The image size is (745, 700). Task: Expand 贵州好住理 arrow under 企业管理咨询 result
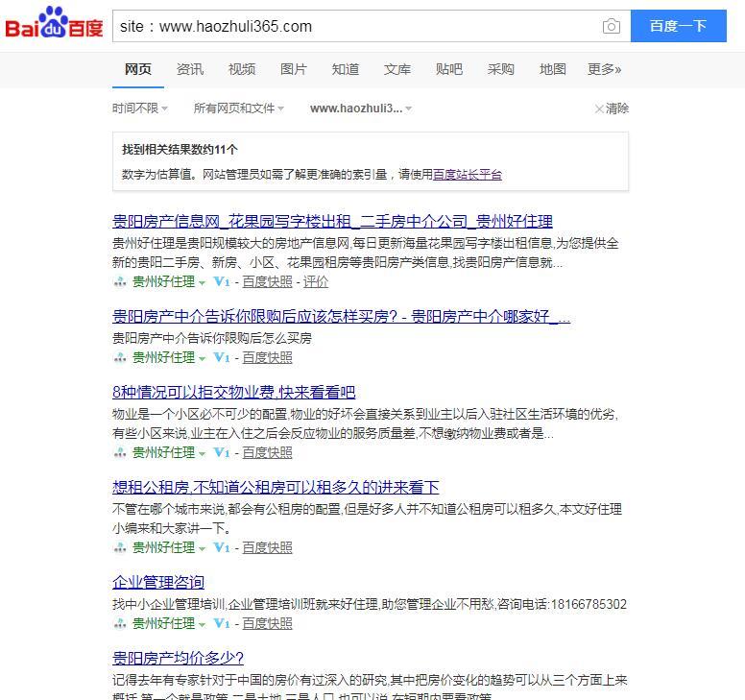202,624
